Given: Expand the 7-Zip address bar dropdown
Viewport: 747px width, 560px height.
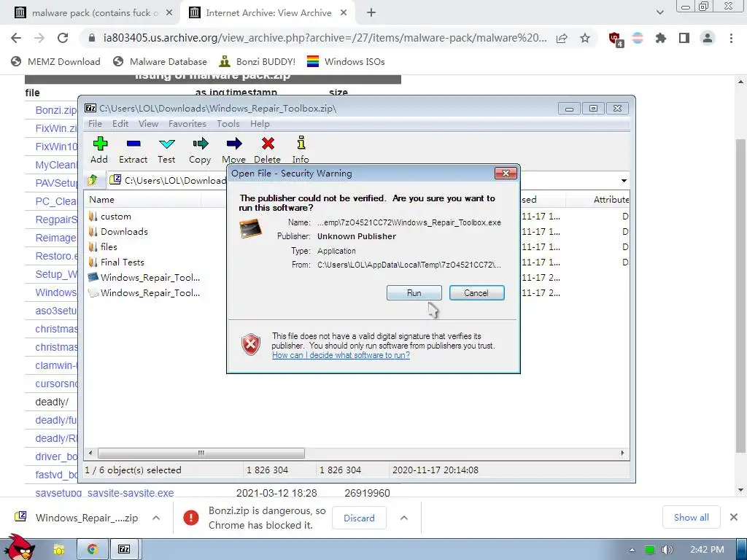Looking at the screenshot, I should [x=624, y=181].
